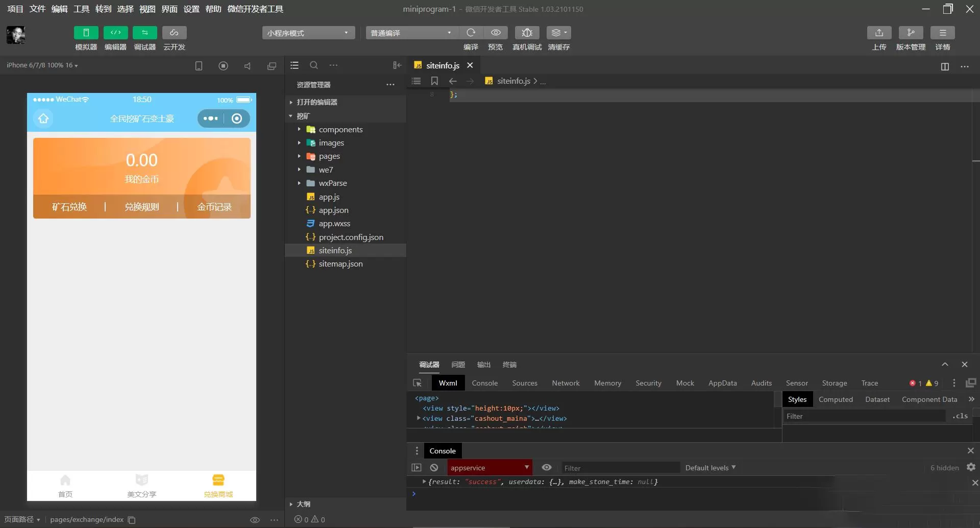Open the 工具 menu
Viewport: 980px width, 528px height.
pos(81,9)
